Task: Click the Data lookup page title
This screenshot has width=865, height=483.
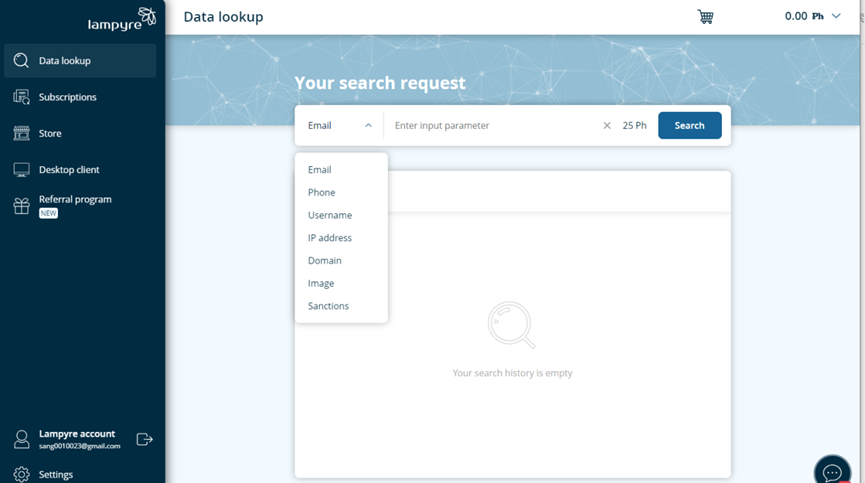Action: 223,17
